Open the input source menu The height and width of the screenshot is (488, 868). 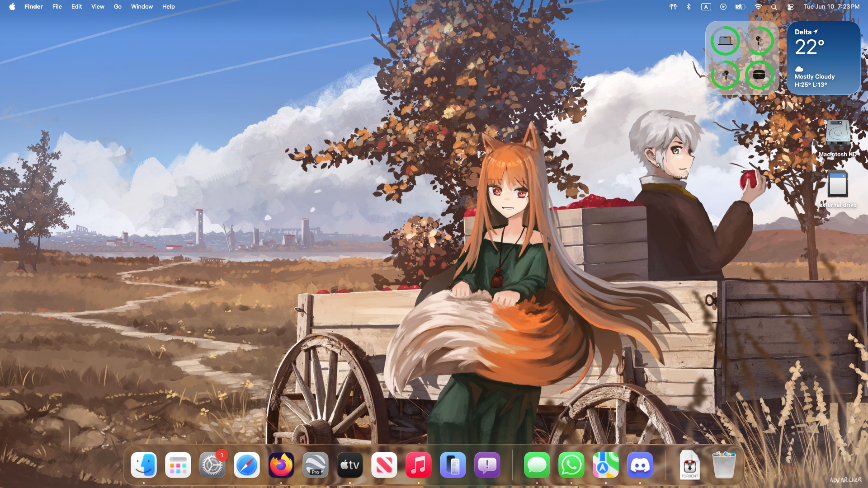[x=706, y=7]
